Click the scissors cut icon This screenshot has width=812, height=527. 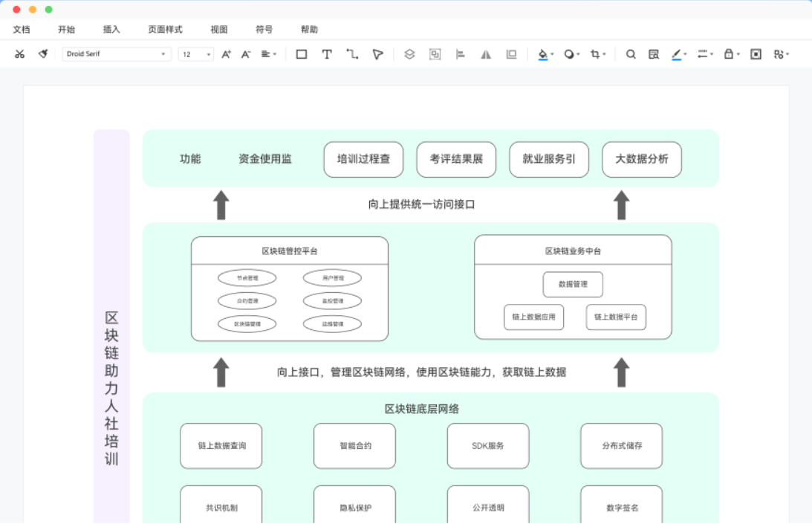click(20, 54)
